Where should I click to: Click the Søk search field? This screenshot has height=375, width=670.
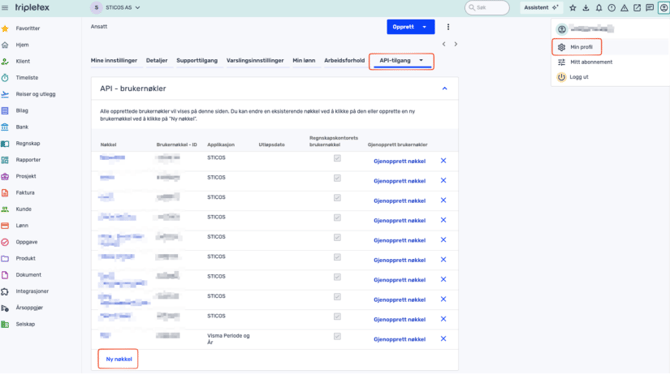point(487,8)
